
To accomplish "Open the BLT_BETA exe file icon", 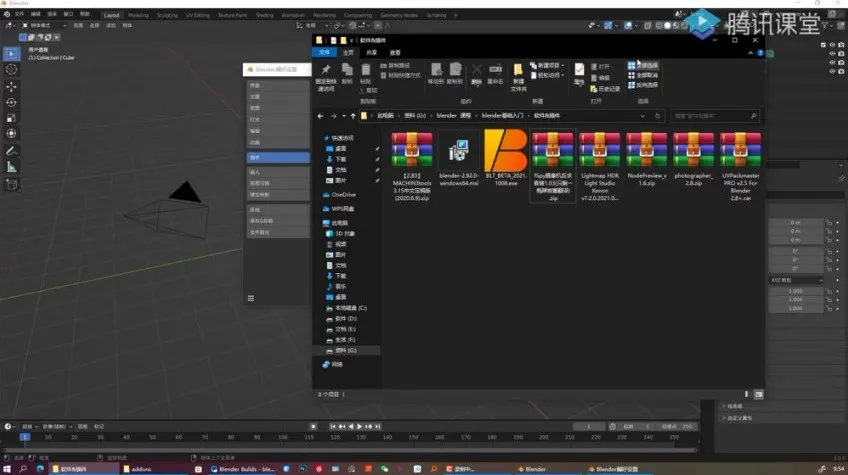I will (505, 151).
